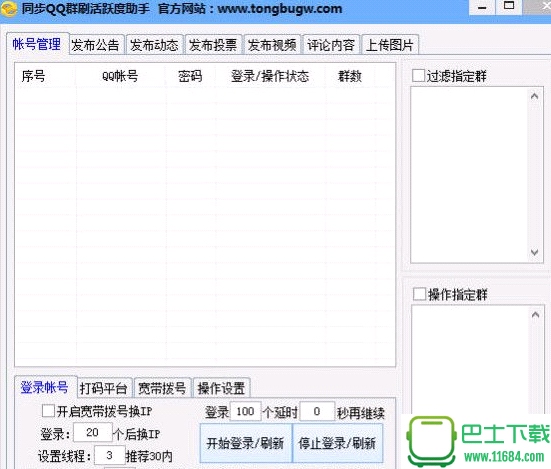The width and height of the screenshot is (551, 469).
Task: Click the app logo icon in title bar
Action: 9,8
